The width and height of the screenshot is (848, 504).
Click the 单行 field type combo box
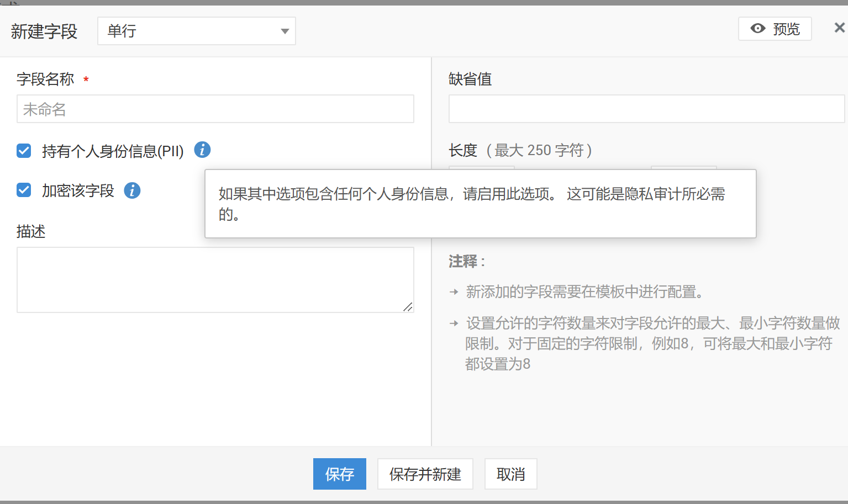click(x=188, y=31)
